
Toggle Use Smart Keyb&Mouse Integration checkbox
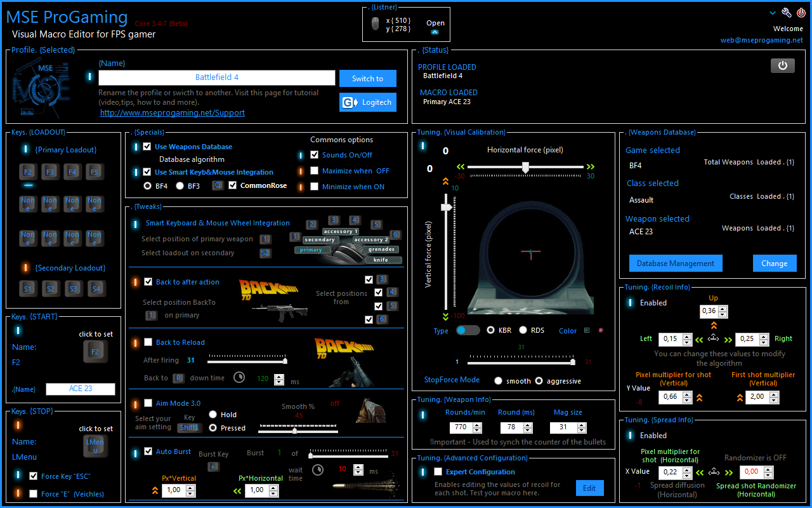tap(147, 172)
